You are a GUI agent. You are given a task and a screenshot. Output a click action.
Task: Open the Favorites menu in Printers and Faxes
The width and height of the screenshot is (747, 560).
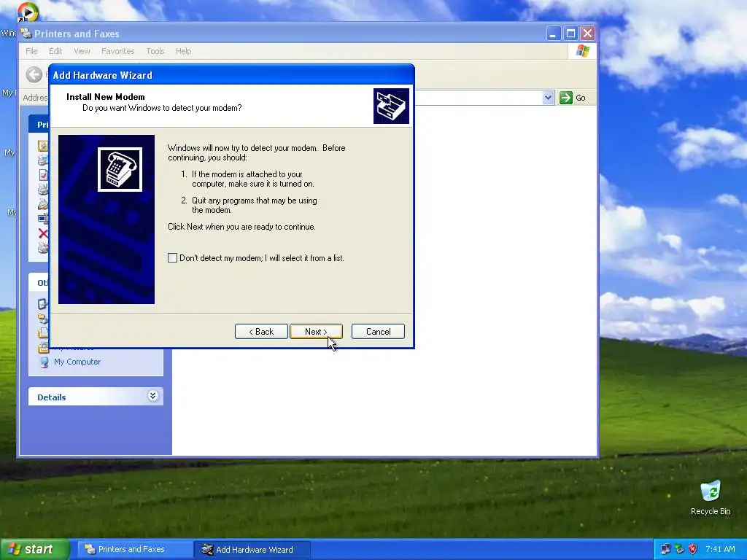pyautogui.click(x=117, y=51)
